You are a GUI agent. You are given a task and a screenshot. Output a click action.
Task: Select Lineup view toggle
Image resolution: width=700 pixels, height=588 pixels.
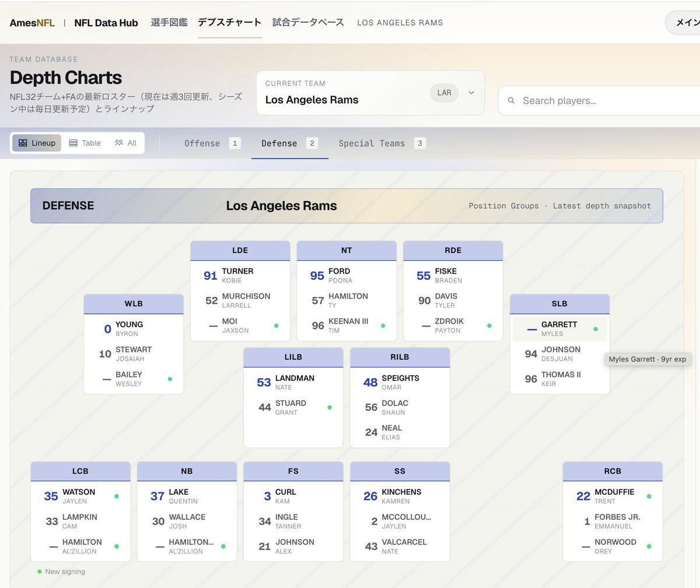pos(37,143)
